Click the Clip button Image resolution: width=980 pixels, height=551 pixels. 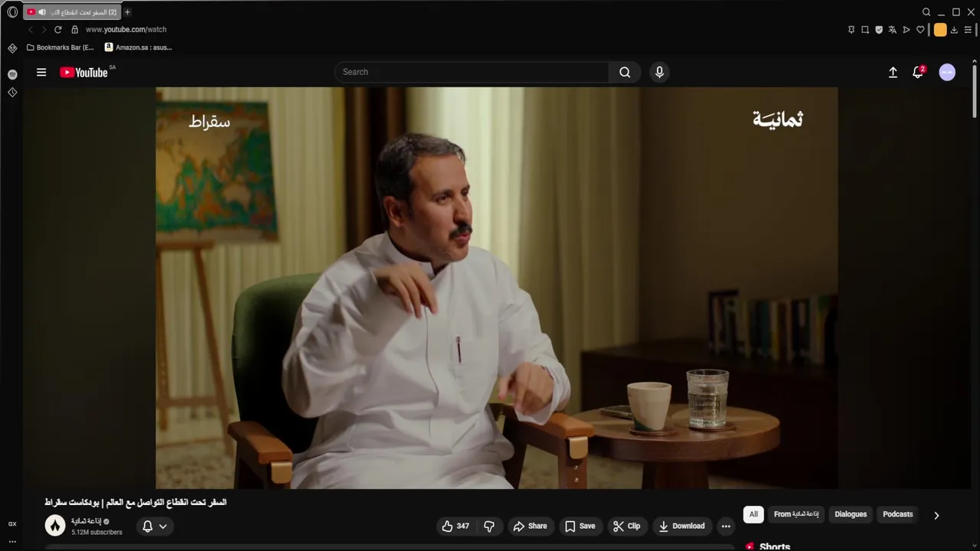[626, 526]
